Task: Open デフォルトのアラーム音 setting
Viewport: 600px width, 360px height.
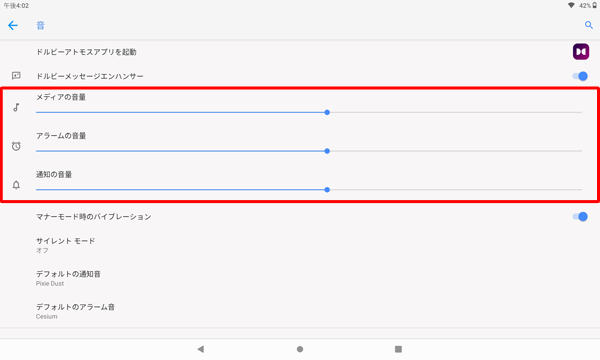Action: coord(300,311)
